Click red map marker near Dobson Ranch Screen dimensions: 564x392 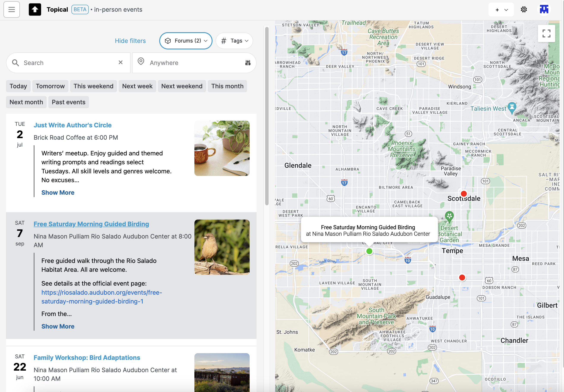tap(462, 278)
